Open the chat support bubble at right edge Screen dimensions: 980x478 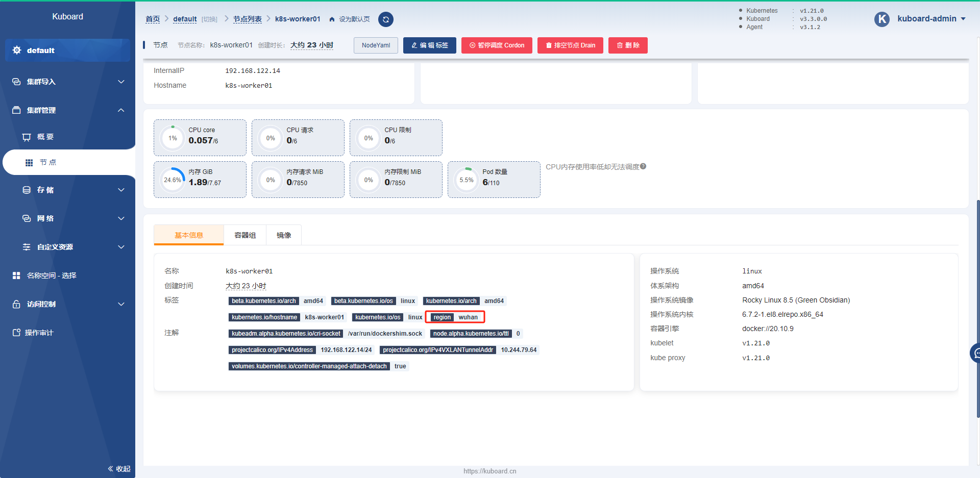[x=975, y=353]
